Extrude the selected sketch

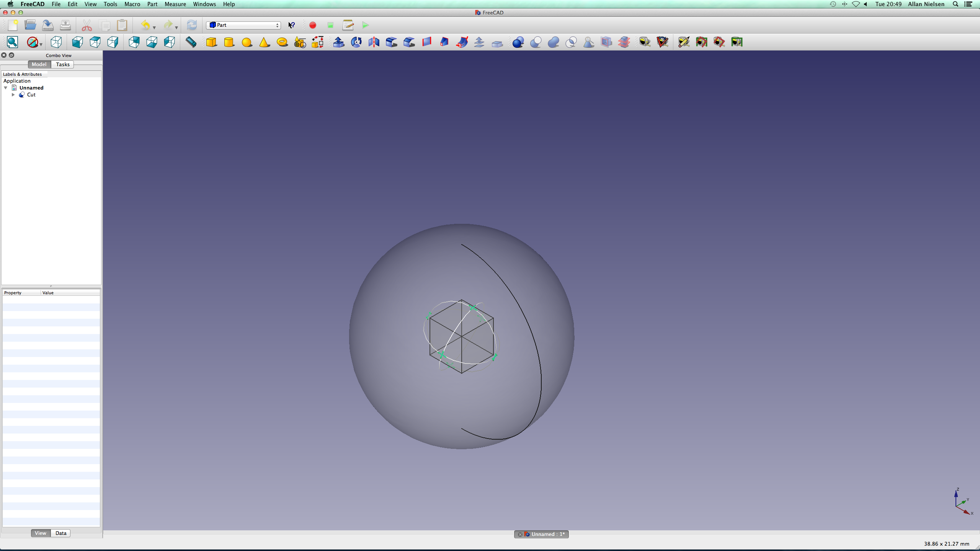[x=339, y=42]
